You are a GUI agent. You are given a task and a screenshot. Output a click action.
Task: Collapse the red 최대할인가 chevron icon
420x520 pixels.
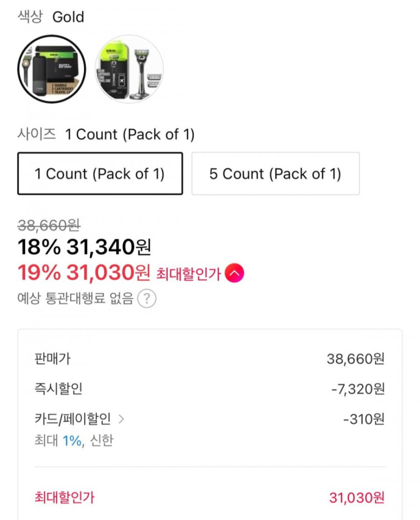pos(234,274)
